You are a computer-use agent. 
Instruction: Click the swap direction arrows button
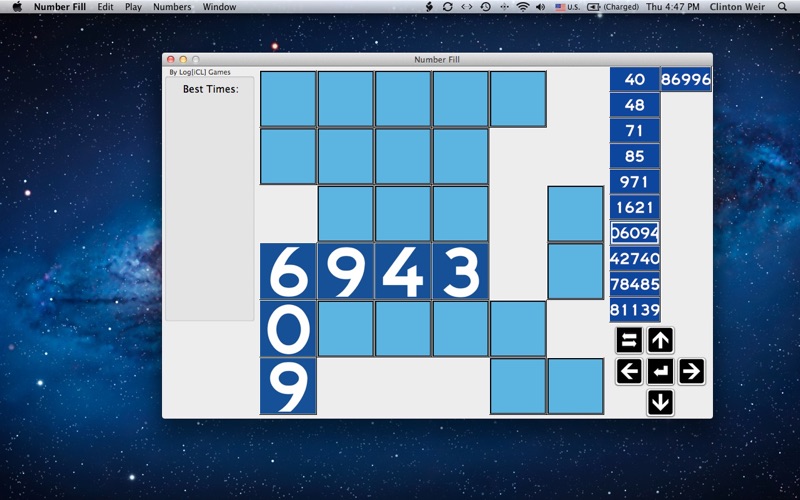(x=629, y=340)
